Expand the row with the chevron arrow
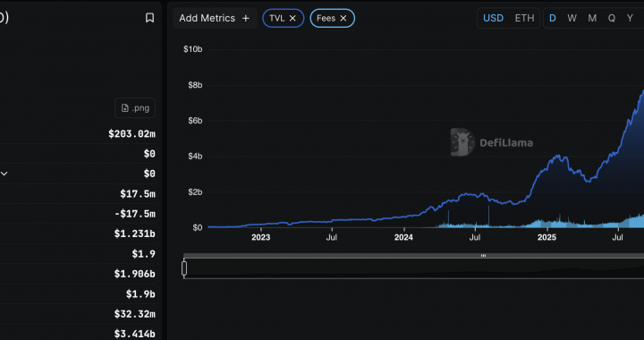The image size is (644, 340). [x=4, y=174]
